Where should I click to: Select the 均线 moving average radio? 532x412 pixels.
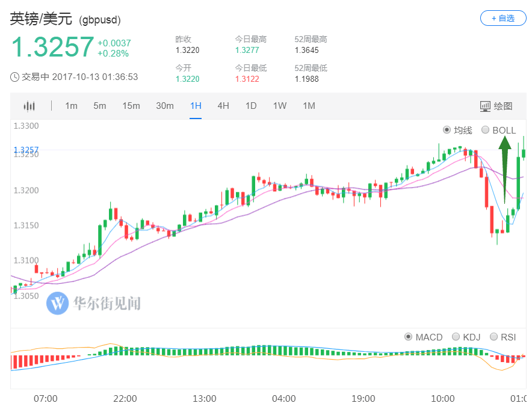coord(447,130)
